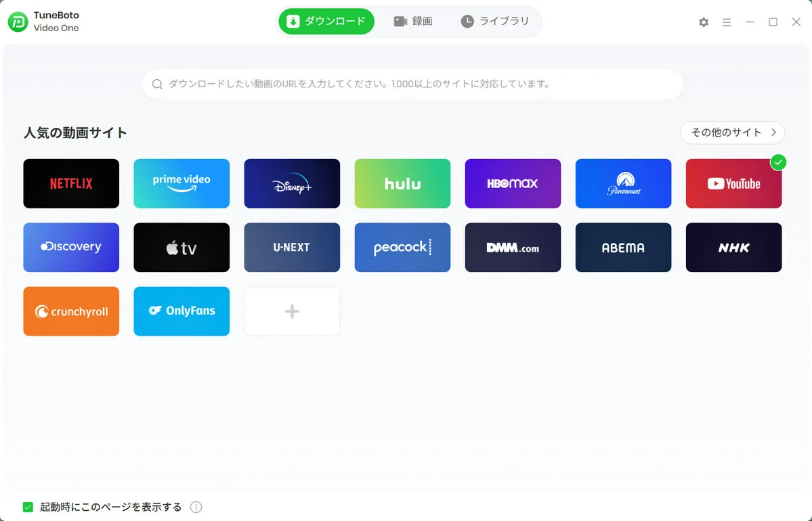
Task: Open the HBO Max tile
Action: pyautogui.click(x=513, y=183)
